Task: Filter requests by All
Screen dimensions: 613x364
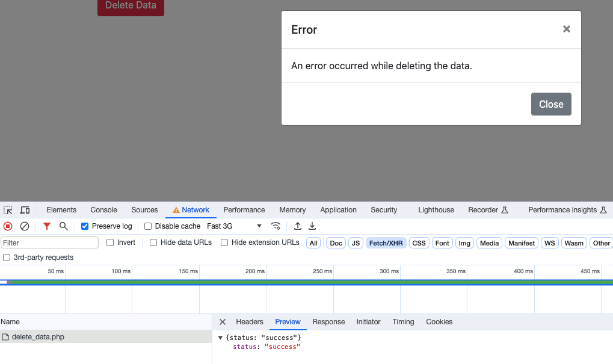Action: pos(313,243)
